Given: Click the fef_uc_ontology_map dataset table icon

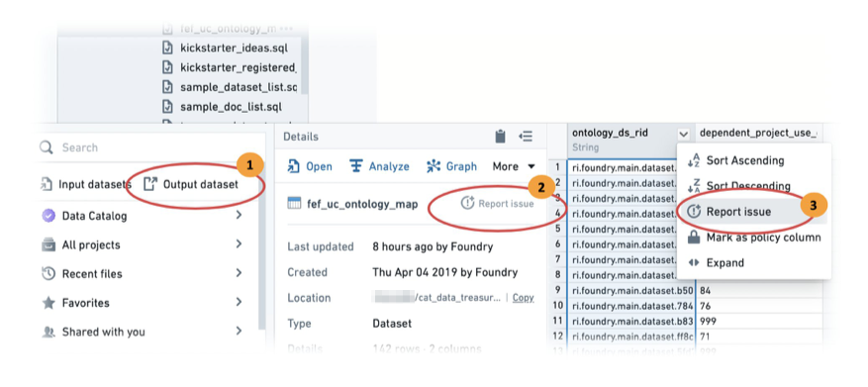Looking at the screenshot, I should (x=294, y=204).
